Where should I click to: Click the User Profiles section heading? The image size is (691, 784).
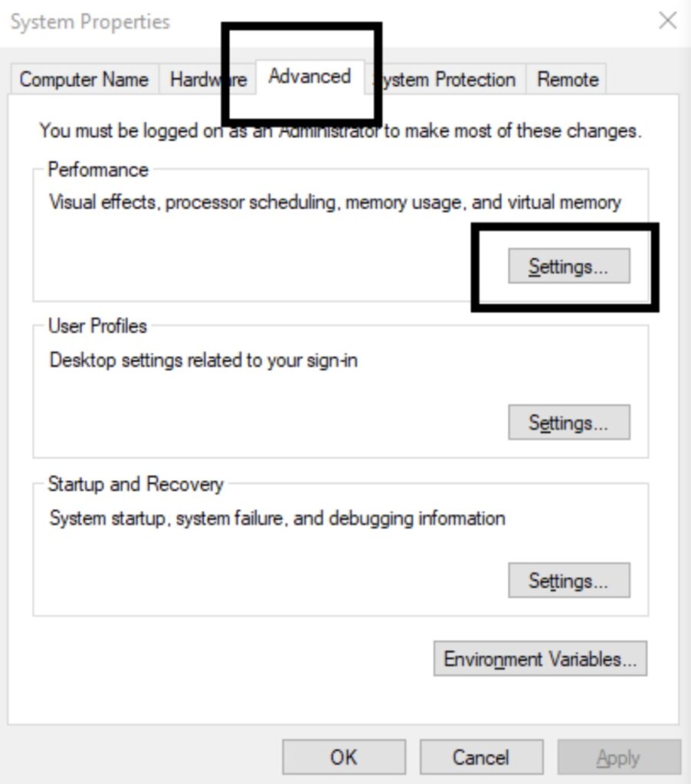tap(97, 325)
